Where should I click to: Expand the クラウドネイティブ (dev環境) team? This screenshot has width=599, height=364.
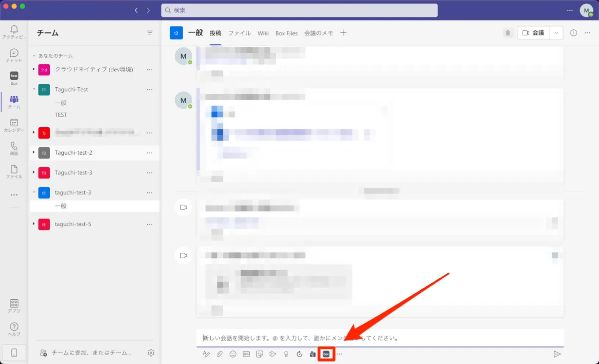(x=33, y=69)
